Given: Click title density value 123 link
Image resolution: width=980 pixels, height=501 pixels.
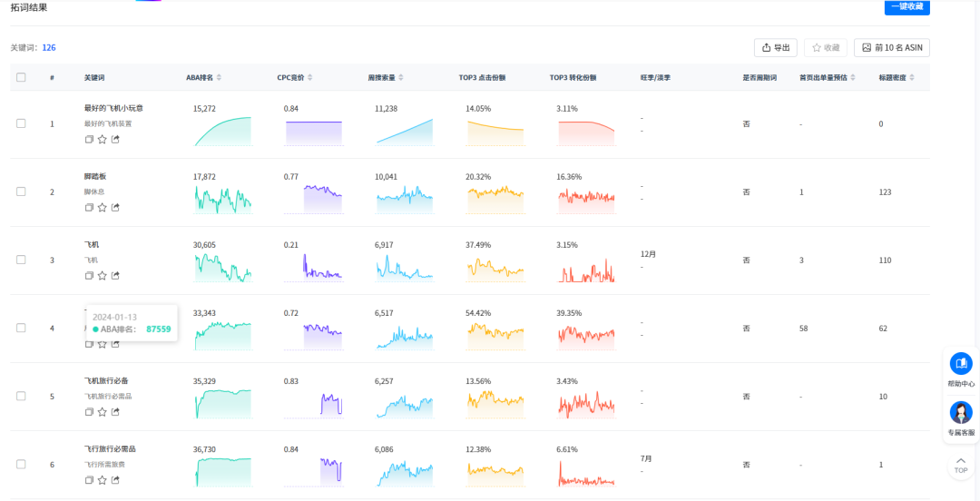Looking at the screenshot, I should [885, 192].
